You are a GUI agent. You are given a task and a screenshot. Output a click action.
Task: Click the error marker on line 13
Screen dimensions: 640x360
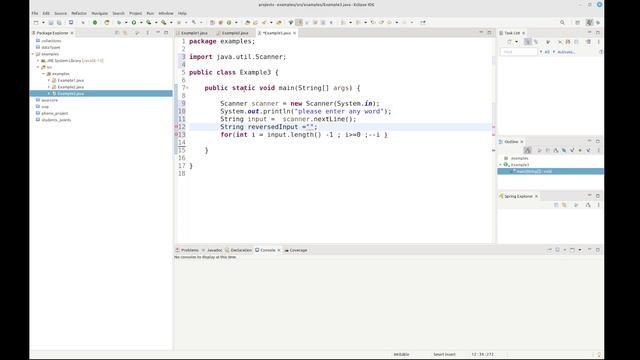pos(176,134)
